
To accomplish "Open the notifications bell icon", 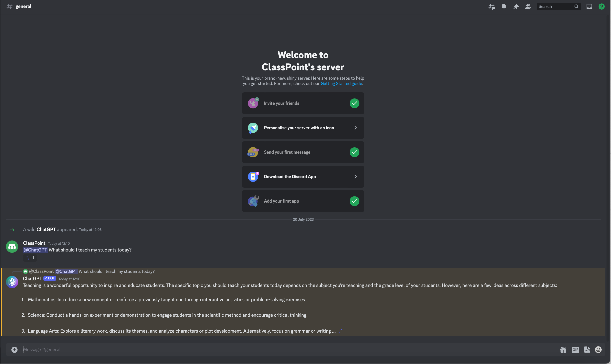I will coord(504,7).
